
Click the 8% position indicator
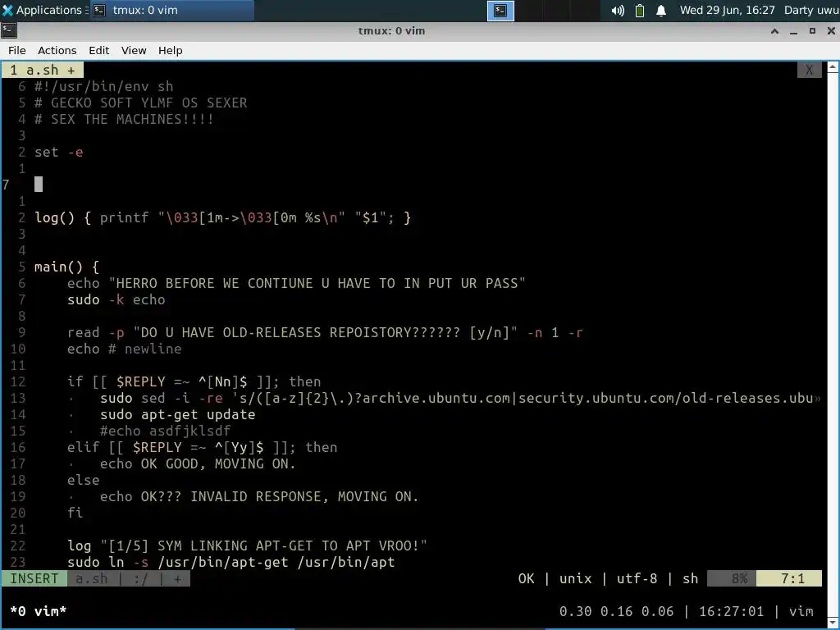pyautogui.click(x=732, y=578)
